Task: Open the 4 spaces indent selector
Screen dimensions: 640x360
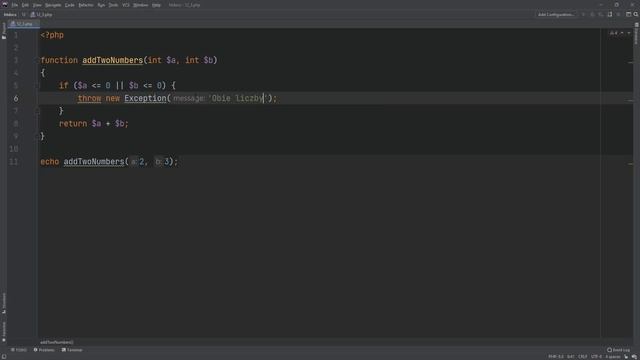Action: [613, 357]
